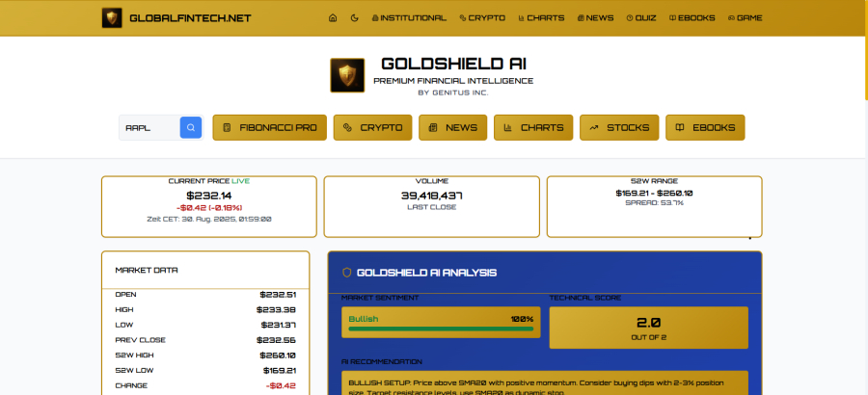Click the Fibonacci Pro button

(269, 127)
